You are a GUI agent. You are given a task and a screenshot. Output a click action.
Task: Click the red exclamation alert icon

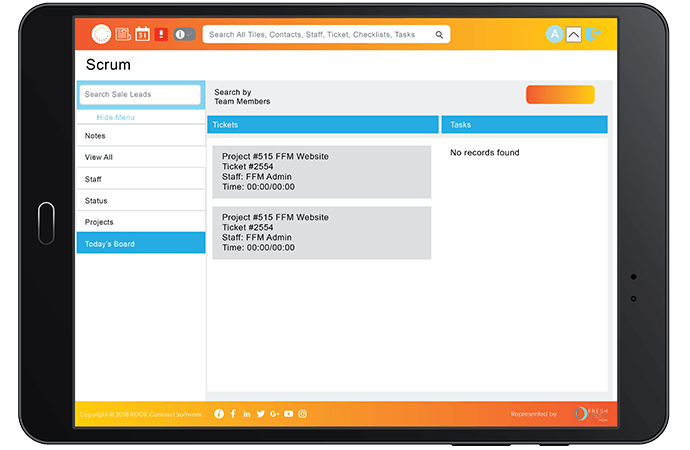coord(161,34)
